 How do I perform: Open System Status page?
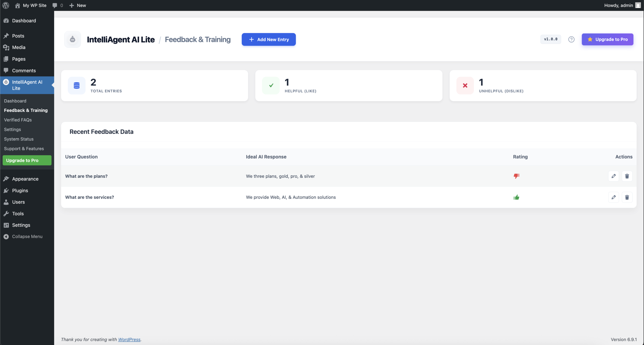coord(19,139)
